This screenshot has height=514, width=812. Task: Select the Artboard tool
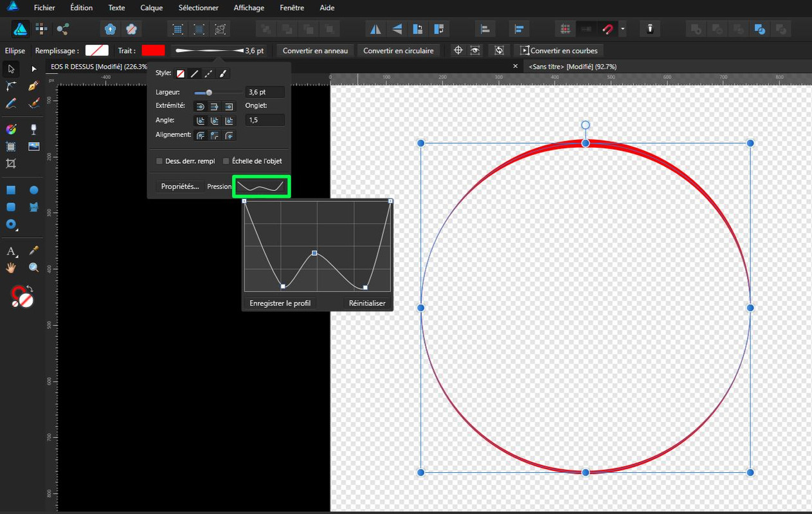[x=11, y=146]
